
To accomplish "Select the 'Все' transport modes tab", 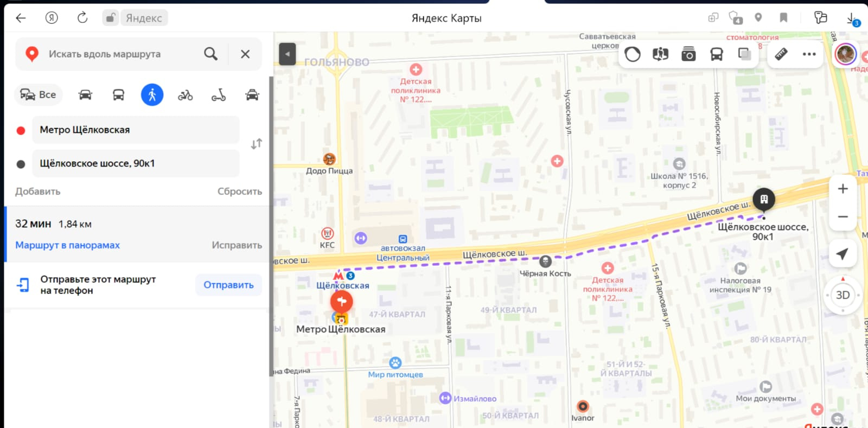I will click(x=39, y=95).
